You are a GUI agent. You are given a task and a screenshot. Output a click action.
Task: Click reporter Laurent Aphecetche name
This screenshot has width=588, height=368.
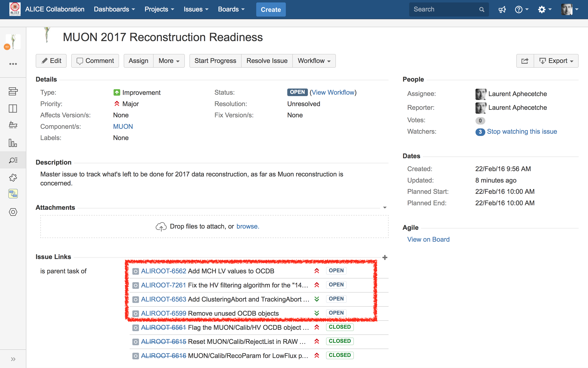[x=518, y=108]
